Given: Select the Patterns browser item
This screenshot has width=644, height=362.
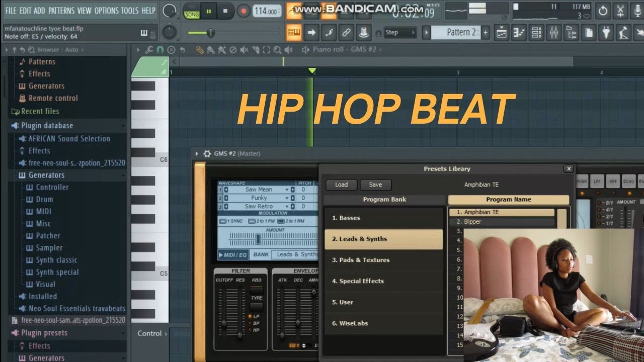Looking at the screenshot, I should (x=42, y=61).
